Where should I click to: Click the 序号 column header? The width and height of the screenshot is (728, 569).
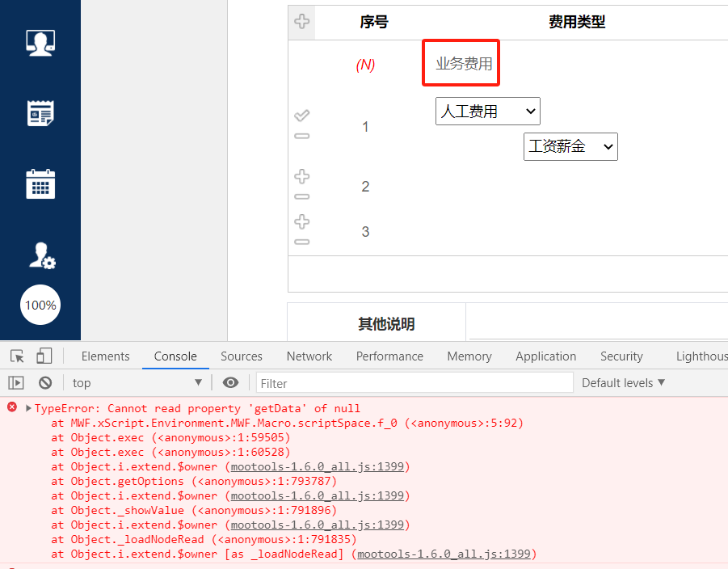tap(374, 22)
